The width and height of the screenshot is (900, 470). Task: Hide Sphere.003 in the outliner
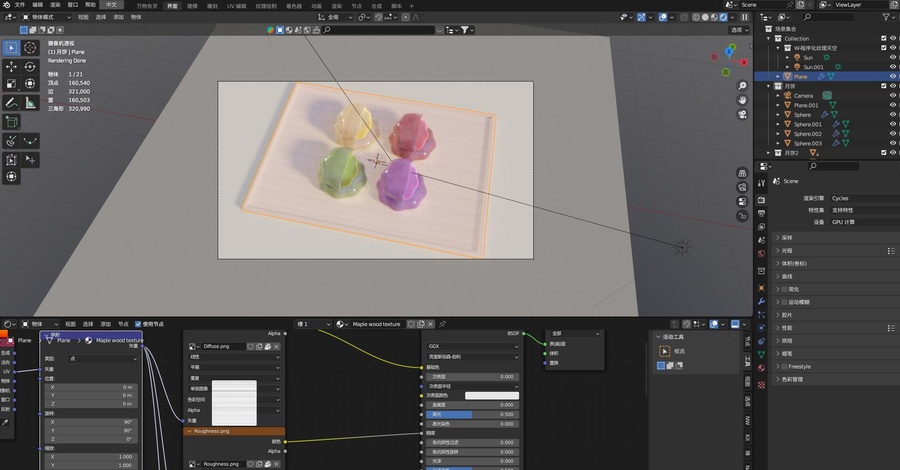(x=893, y=143)
